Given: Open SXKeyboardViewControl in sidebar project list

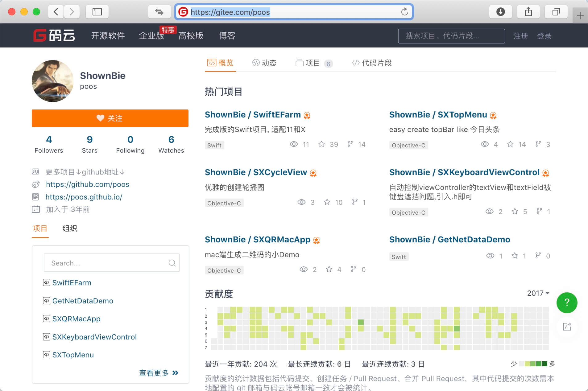Looking at the screenshot, I should [94, 337].
